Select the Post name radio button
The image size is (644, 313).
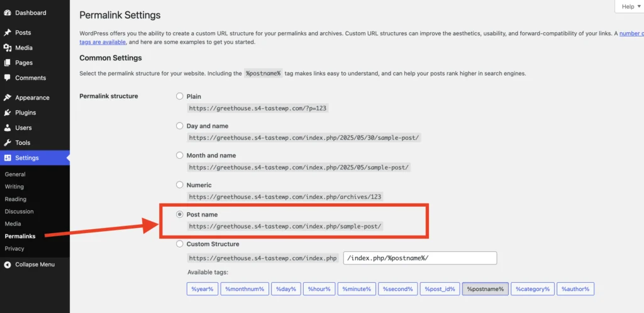click(179, 214)
